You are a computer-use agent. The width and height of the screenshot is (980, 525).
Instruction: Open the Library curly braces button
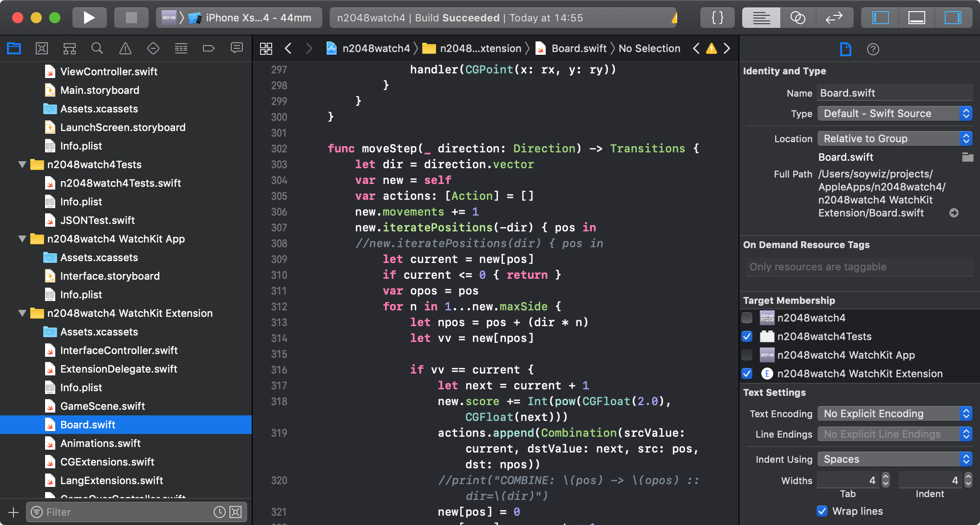tap(718, 18)
